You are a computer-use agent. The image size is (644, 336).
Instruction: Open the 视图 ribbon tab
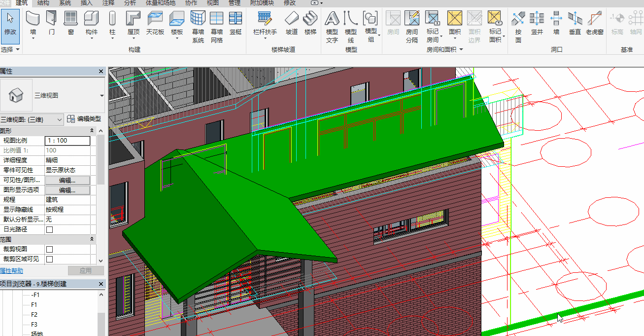tap(213, 3)
